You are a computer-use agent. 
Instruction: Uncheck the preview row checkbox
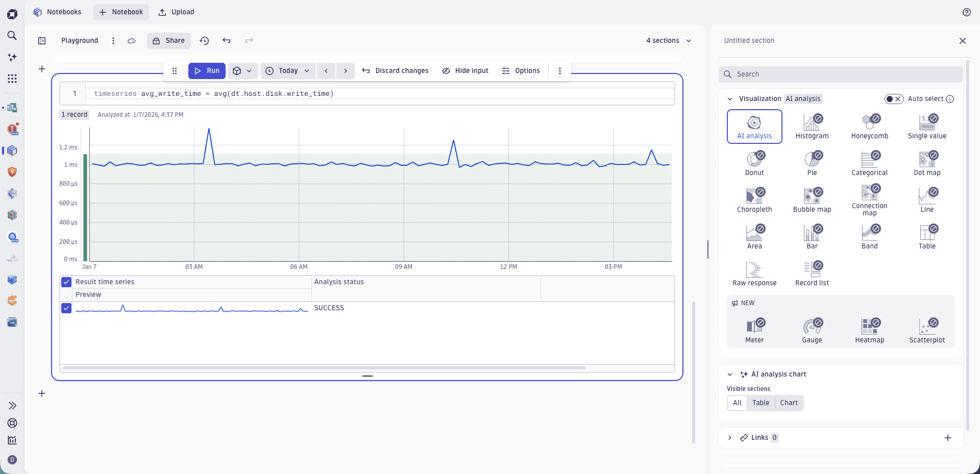click(66, 308)
